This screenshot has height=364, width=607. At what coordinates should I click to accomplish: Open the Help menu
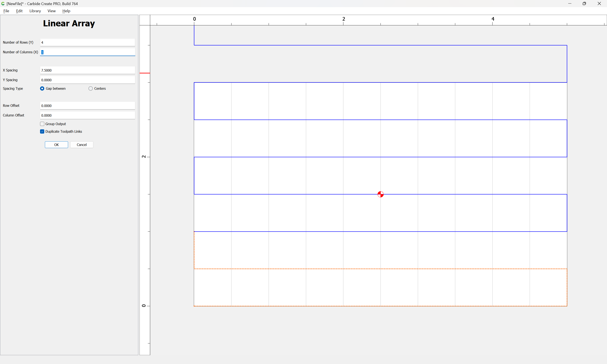point(66,11)
